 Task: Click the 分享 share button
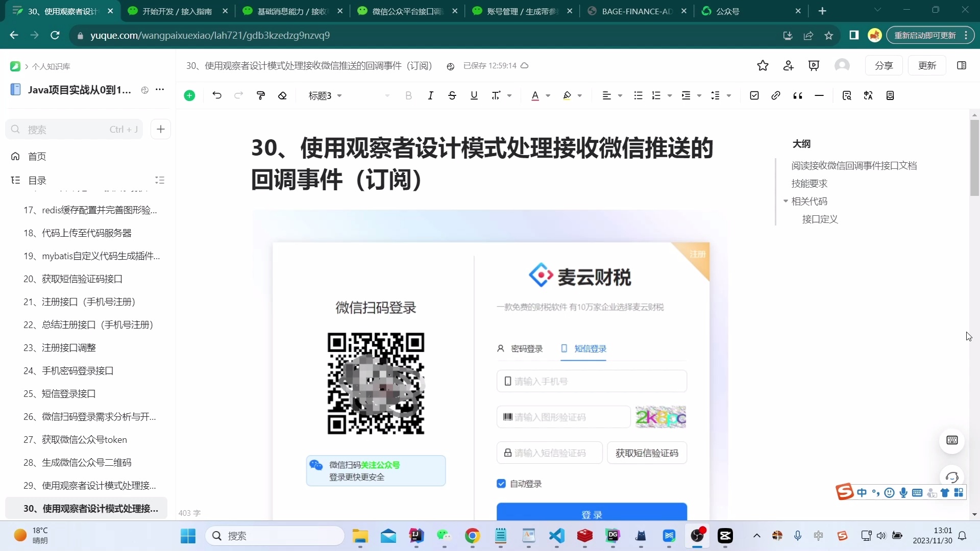point(884,65)
